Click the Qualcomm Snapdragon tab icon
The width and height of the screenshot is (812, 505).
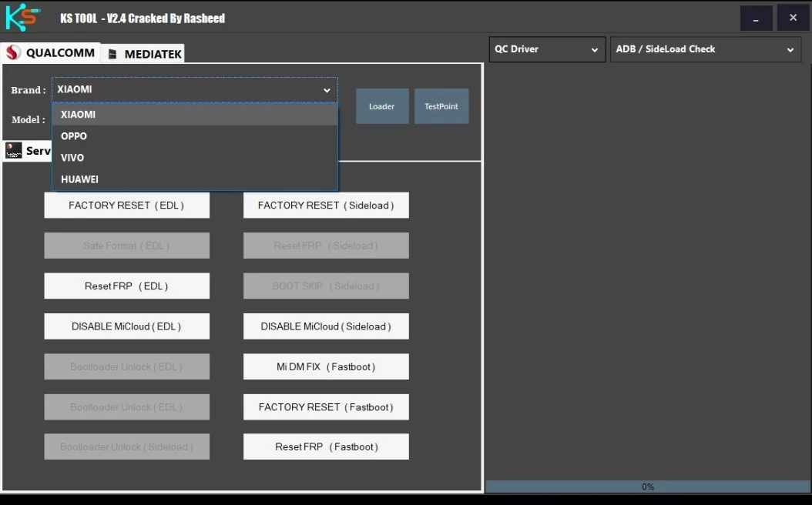[13, 52]
